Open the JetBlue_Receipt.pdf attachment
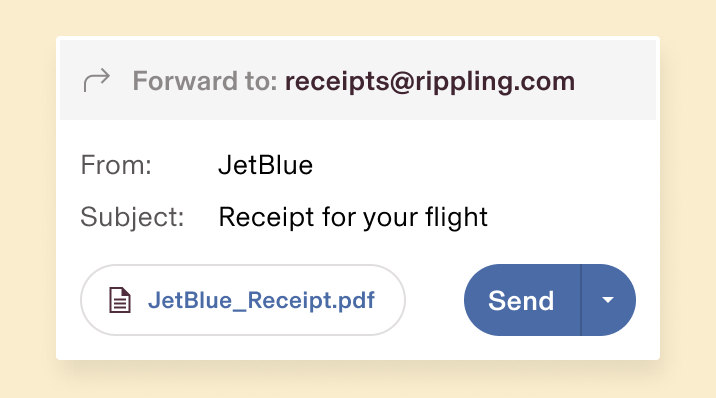This screenshot has width=716, height=398. click(243, 300)
